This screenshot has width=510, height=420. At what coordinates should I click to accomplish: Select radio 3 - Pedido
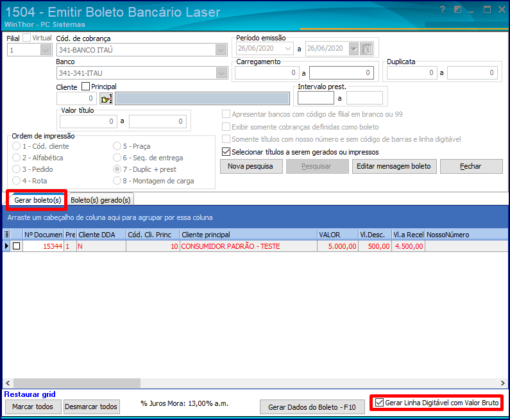point(16,169)
